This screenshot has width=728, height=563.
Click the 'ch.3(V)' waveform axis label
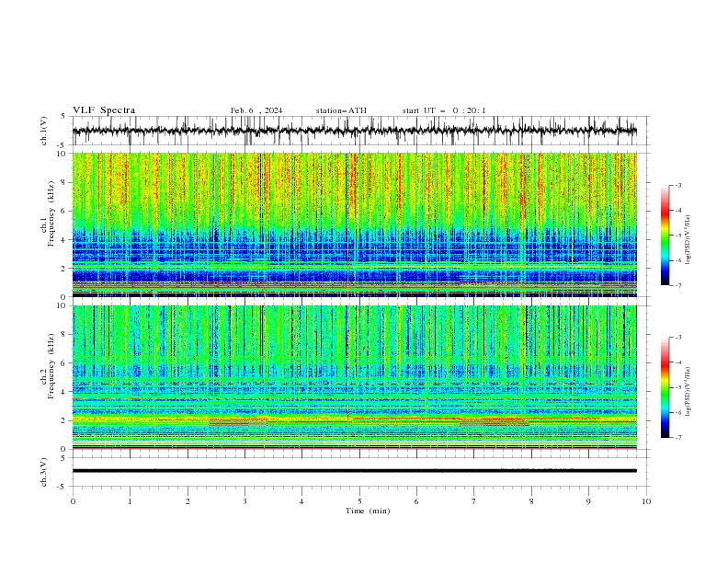pyautogui.click(x=44, y=472)
